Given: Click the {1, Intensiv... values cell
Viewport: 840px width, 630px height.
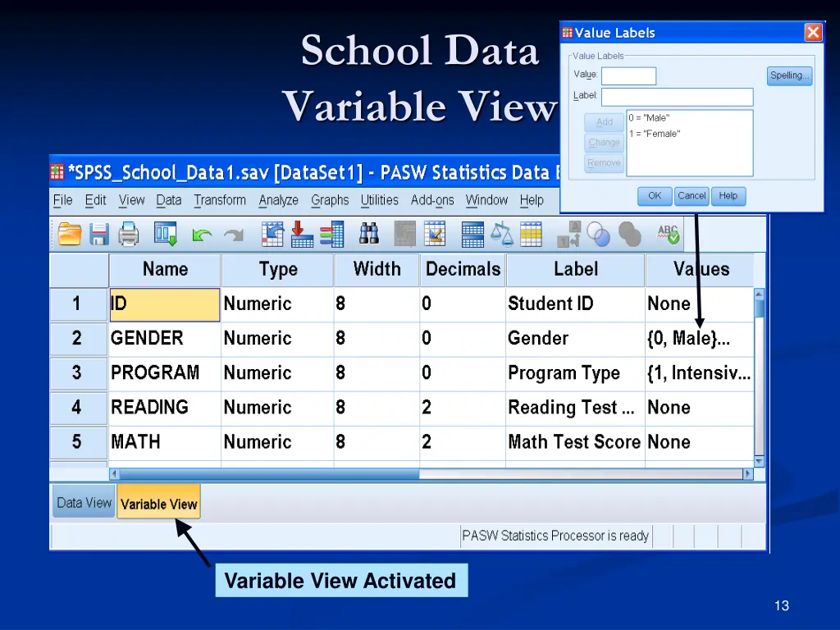Looking at the screenshot, I should (699, 373).
